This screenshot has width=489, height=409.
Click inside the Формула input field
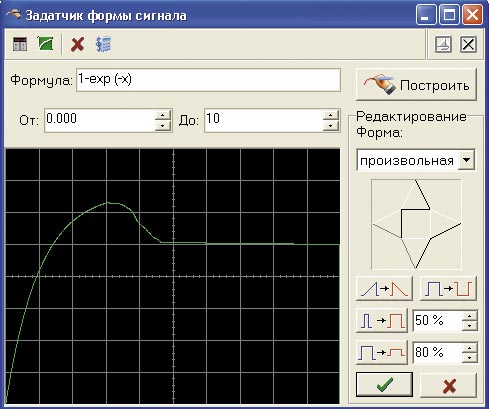(x=208, y=80)
